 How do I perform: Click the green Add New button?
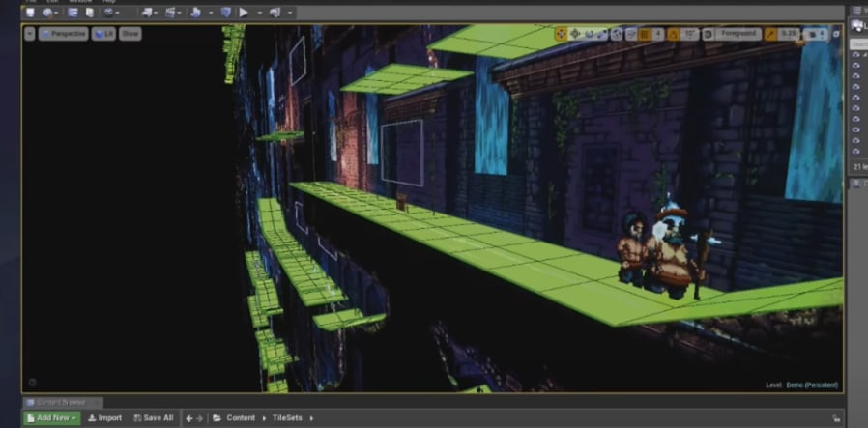[52, 418]
